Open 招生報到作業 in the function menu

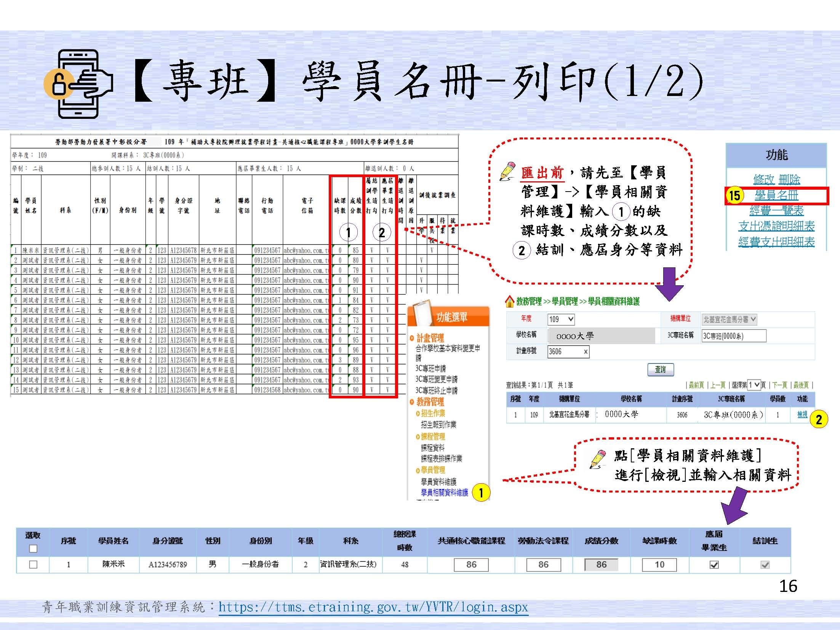tap(438, 424)
